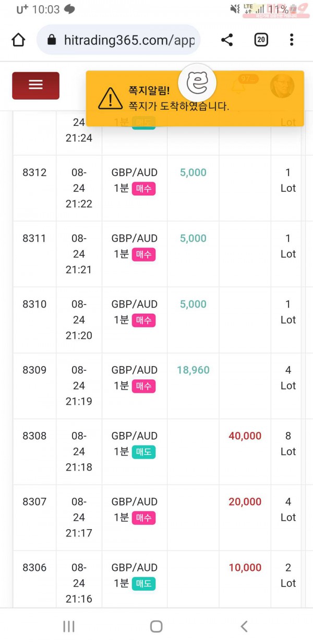Image resolution: width=313 pixels, height=644 pixels.
Task: Tap the 18,960 profit amount
Action: 193,370
